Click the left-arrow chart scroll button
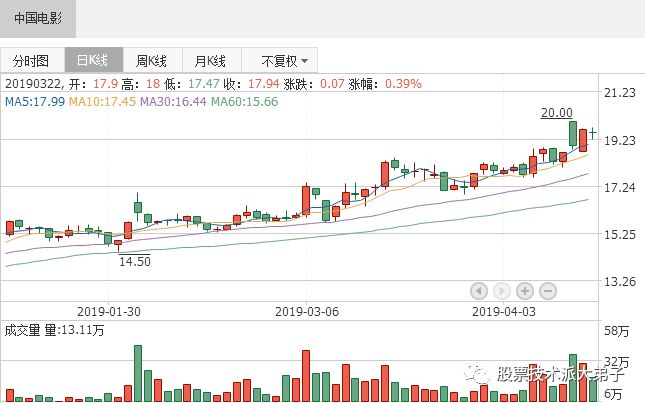The width and height of the screenshot is (645, 403). 479,291
